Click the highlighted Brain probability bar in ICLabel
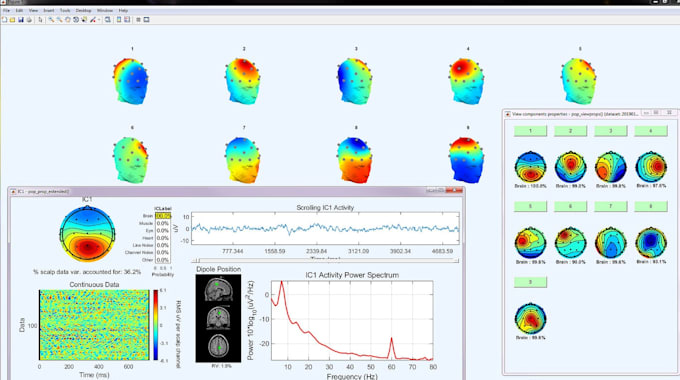This screenshot has height=380, width=680. pos(163,216)
